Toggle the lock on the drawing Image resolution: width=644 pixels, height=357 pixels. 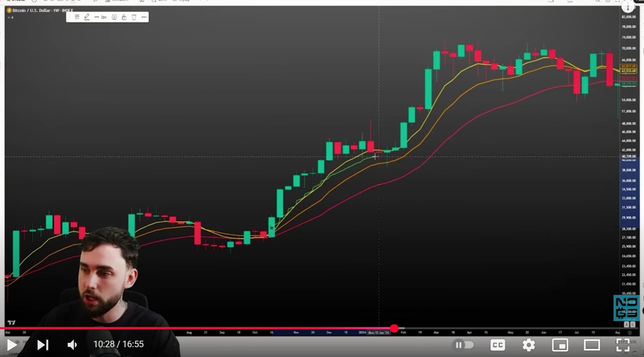pyautogui.click(x=124, y=17)
